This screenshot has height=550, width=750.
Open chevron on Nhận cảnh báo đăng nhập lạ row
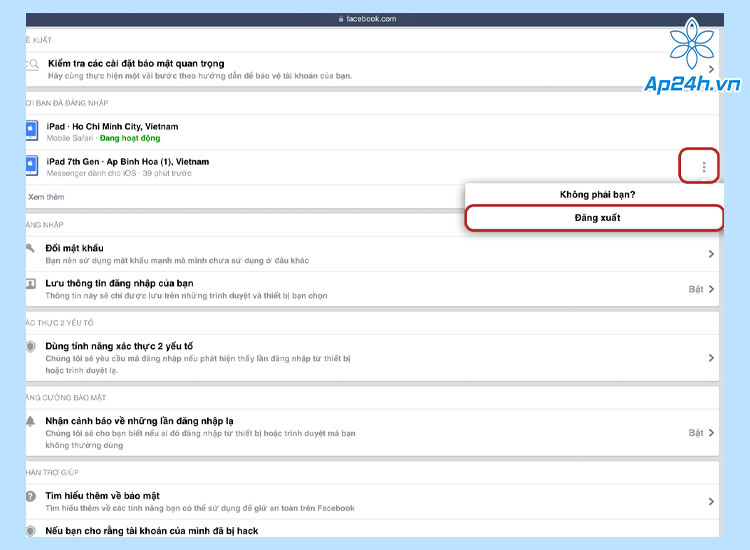pos(711,433)
